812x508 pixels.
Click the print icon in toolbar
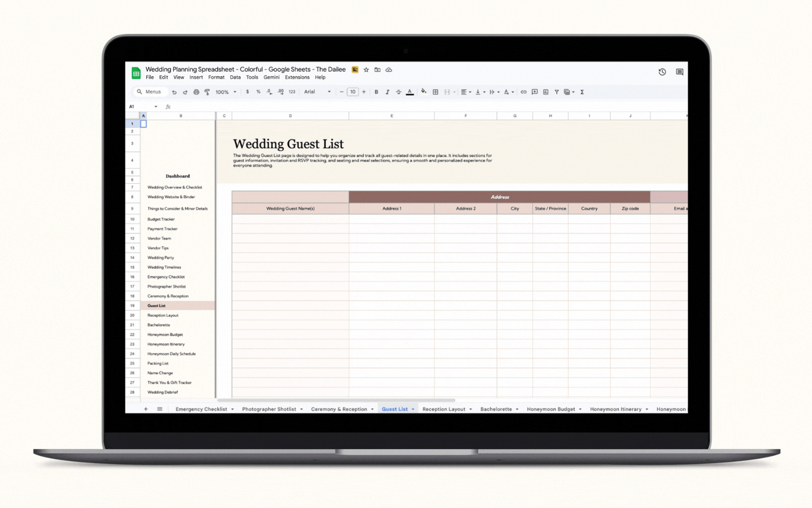[196, 92]
